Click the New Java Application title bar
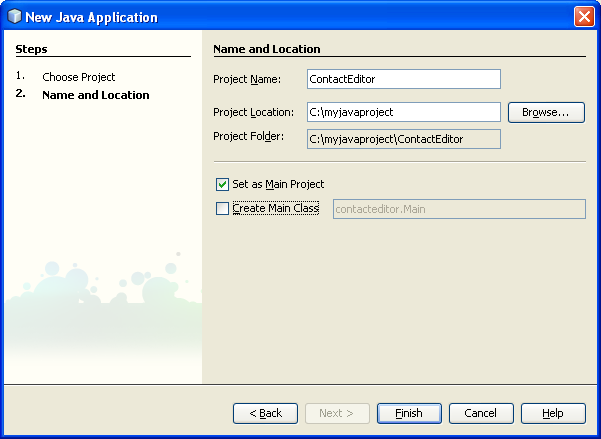Image resolution: width=601 pixels, height=439 pixels. tap(300, 17)
